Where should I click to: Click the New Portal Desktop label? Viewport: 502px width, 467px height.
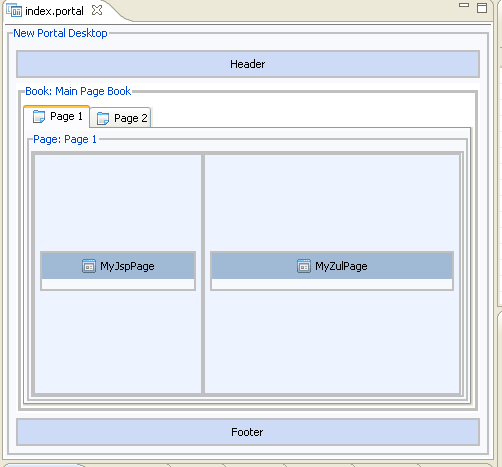[60, 33]
